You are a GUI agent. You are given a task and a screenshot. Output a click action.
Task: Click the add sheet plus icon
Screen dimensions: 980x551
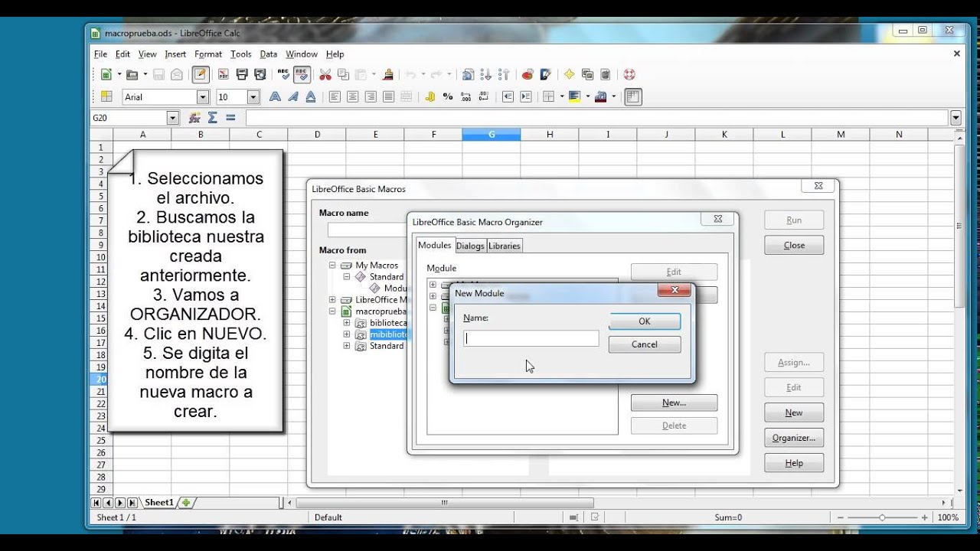click(x=186, y=503)
